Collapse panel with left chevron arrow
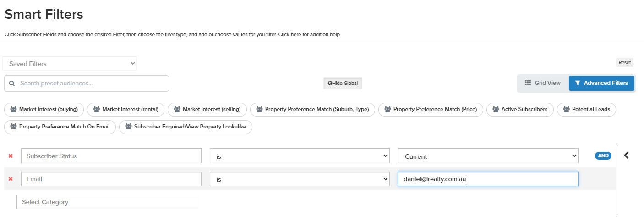This screenshot has width=644, height=223. coord(627,156)
